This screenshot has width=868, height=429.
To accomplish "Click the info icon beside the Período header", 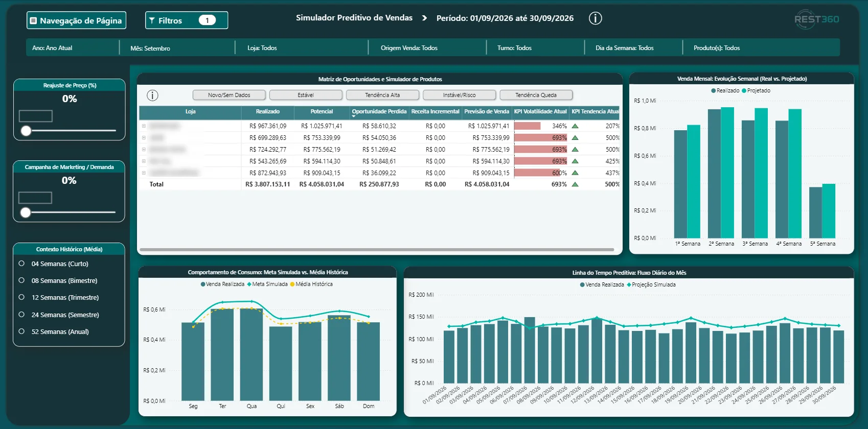I will 596,18.
